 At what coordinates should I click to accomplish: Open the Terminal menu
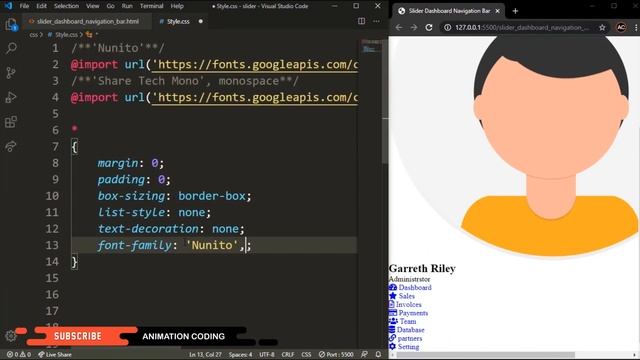click(x=151, y=6)
